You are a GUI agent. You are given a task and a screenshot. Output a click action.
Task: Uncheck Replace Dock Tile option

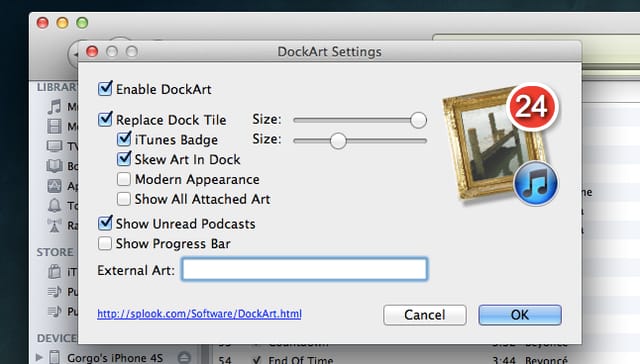[x=105, y=119]
